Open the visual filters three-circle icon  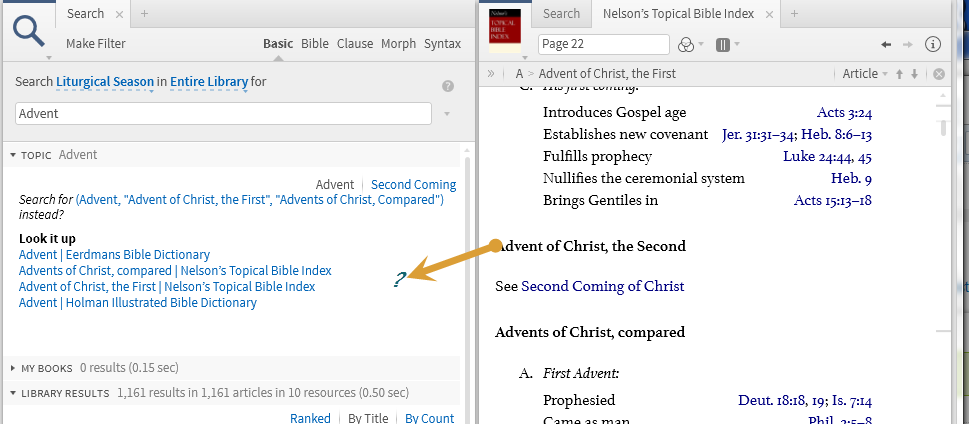tap(686, 44)
